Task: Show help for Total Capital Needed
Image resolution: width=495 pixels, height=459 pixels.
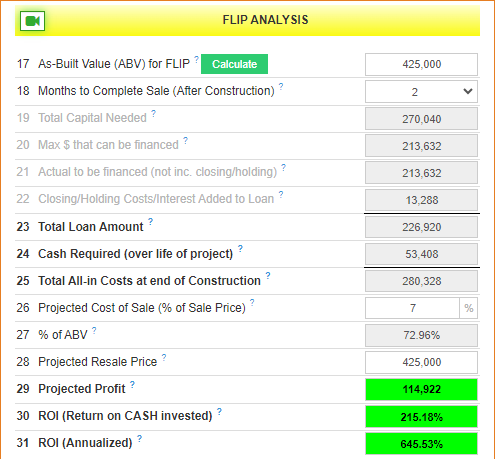Action: coord(153,113)
